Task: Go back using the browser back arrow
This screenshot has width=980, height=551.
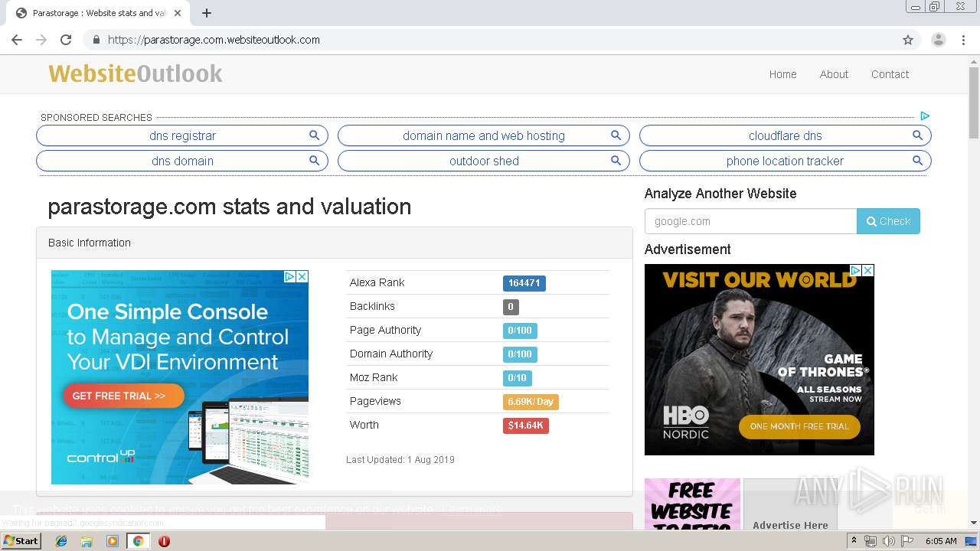Action: (x=17, y=40)
